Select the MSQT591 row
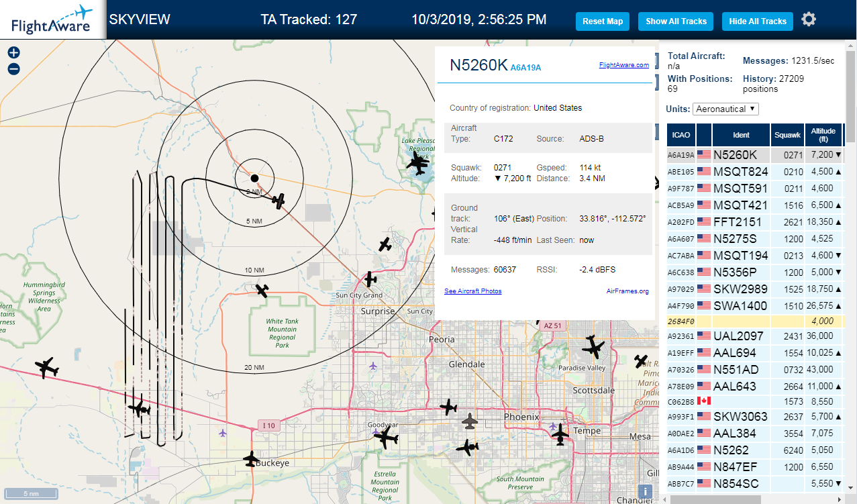 click(756, 188)
